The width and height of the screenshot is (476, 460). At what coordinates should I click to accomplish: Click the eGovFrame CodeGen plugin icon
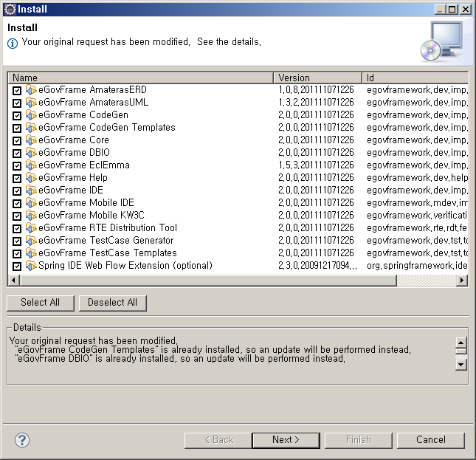coord(31,115)
